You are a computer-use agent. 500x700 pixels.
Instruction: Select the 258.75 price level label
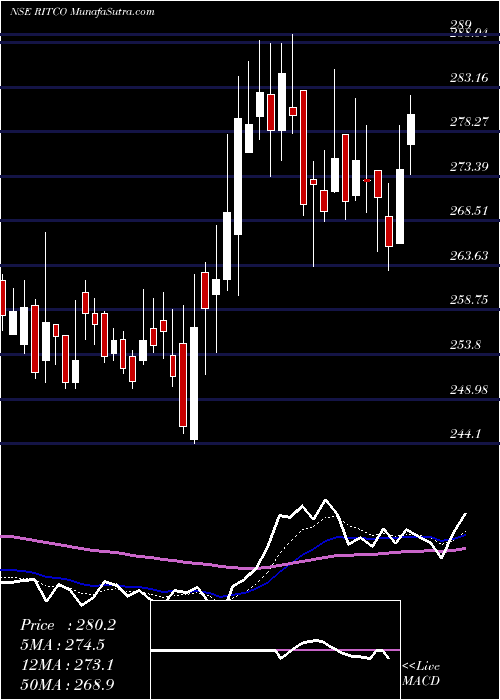click(x=469, y=300)
